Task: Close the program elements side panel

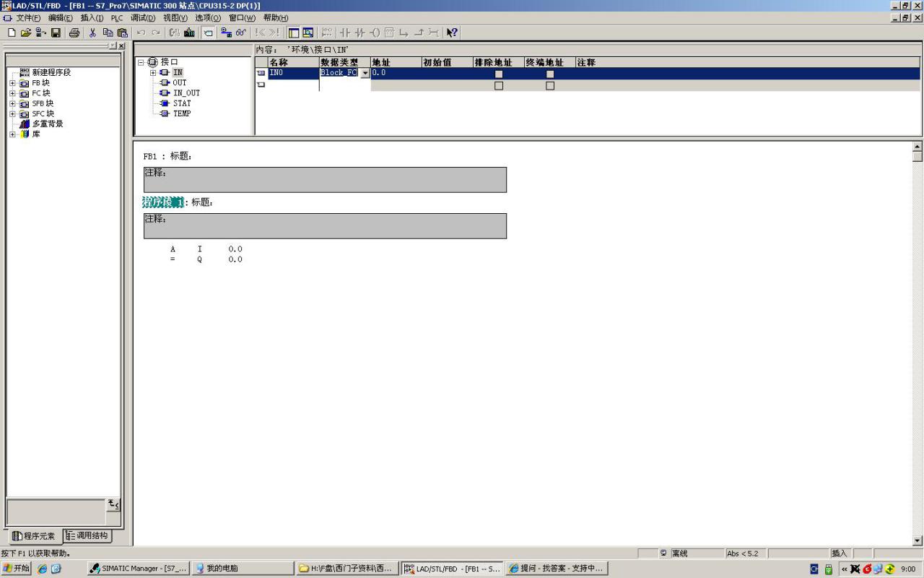Action: [x=121, y=46]
